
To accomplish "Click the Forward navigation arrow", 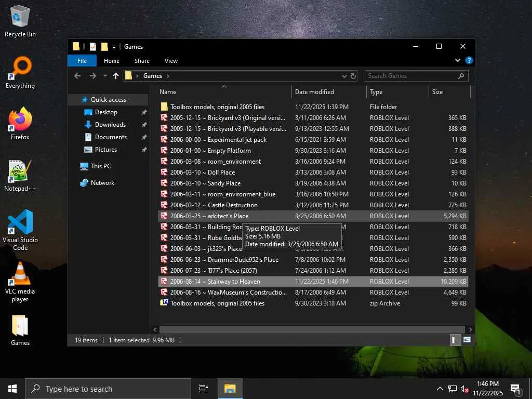I will click(92, 76).
